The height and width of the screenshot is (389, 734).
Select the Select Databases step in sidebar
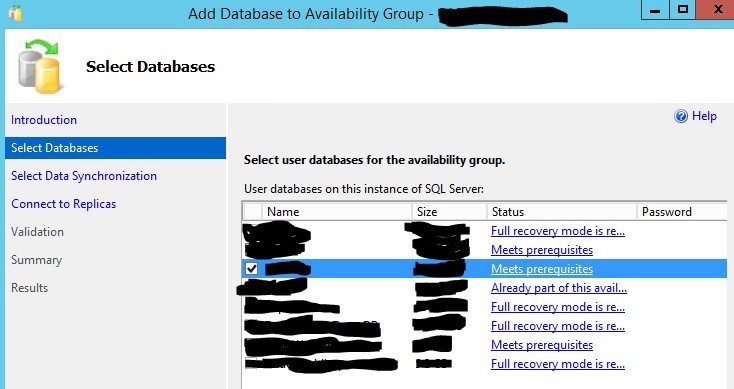click(x=115, y=148)
